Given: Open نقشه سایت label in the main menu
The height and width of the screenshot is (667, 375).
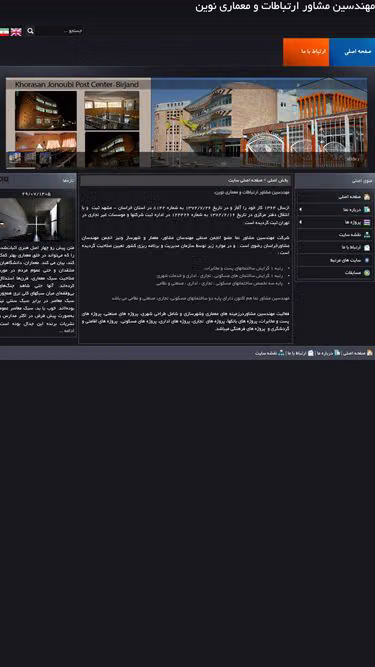Looking at the screenshot, I should pyautogui.click(x=350, y=235).
